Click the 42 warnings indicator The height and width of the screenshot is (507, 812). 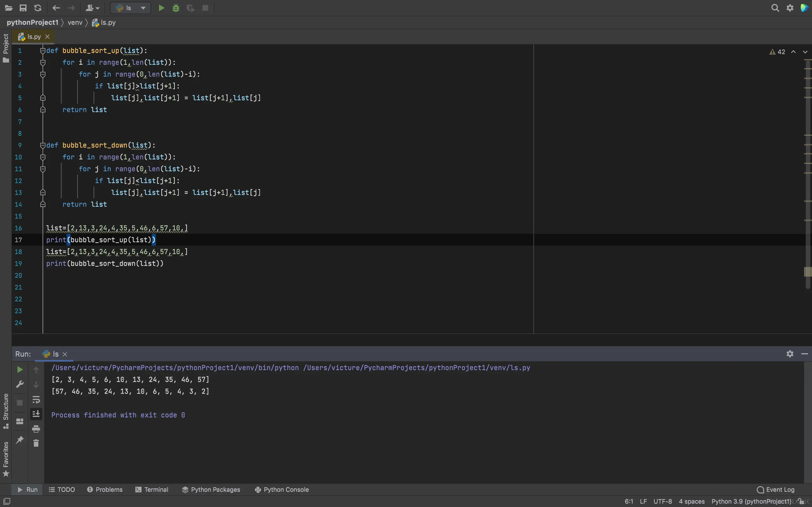pyautogui.click(x=777, y=52)
